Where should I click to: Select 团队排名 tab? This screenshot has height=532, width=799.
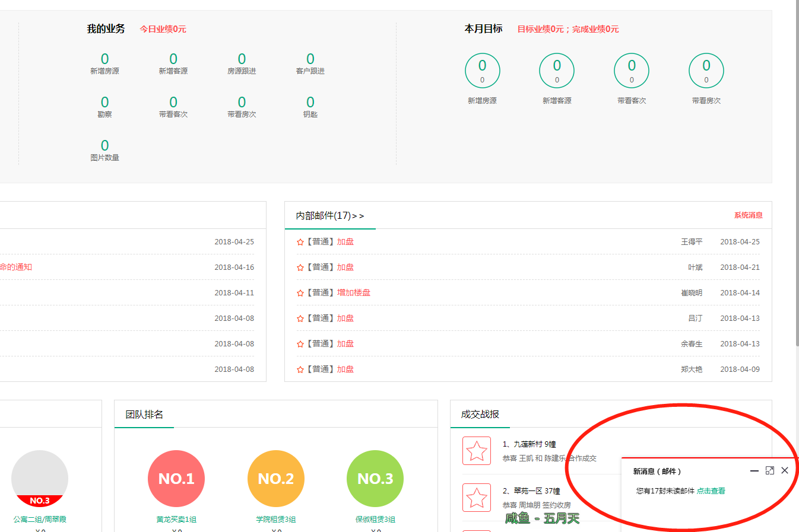(x=144, y=415)
